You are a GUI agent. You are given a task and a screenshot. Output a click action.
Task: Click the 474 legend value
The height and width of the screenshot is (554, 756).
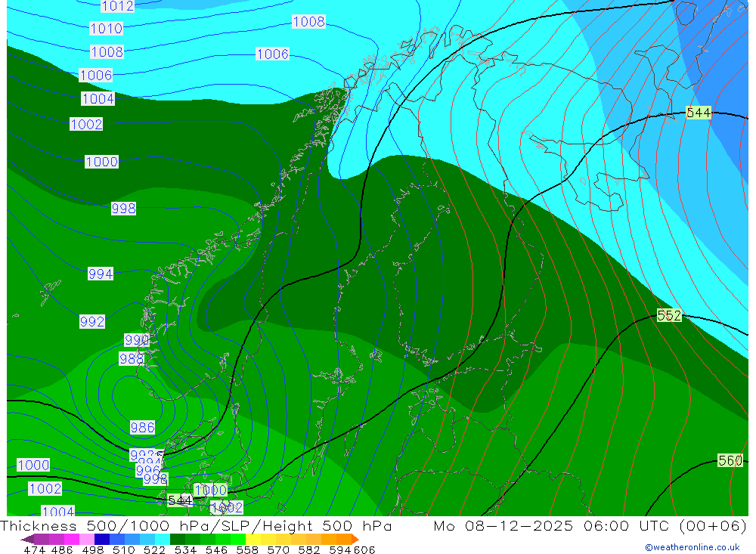(34, 549)
